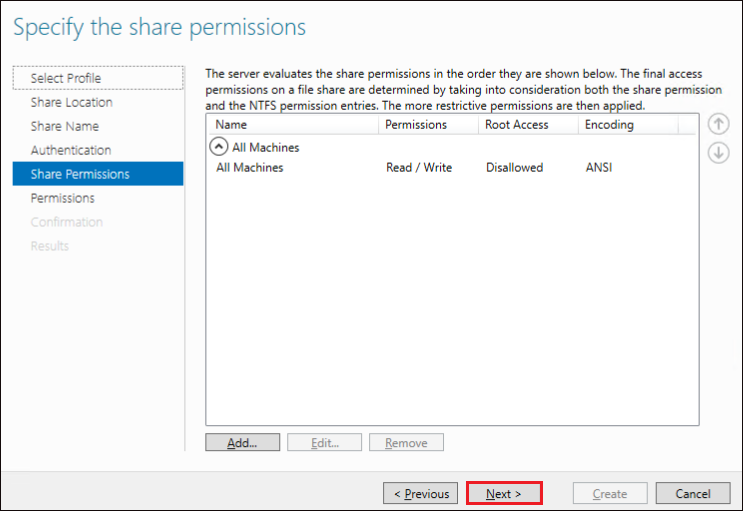The image size is (743, 511).
Task: Sort by the Permissions column header
Action: [428, 125]
